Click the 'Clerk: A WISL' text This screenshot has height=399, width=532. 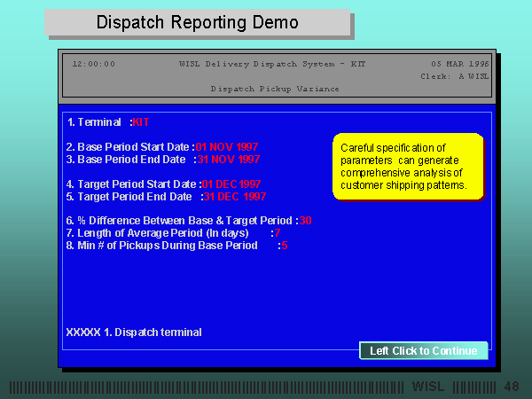coord(455,76)
